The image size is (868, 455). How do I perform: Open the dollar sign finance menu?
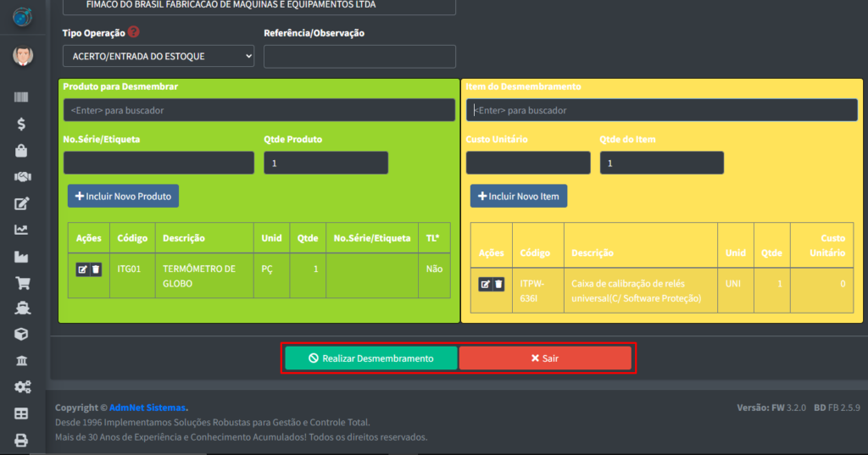pyautogui.click(x=21, y=124)
